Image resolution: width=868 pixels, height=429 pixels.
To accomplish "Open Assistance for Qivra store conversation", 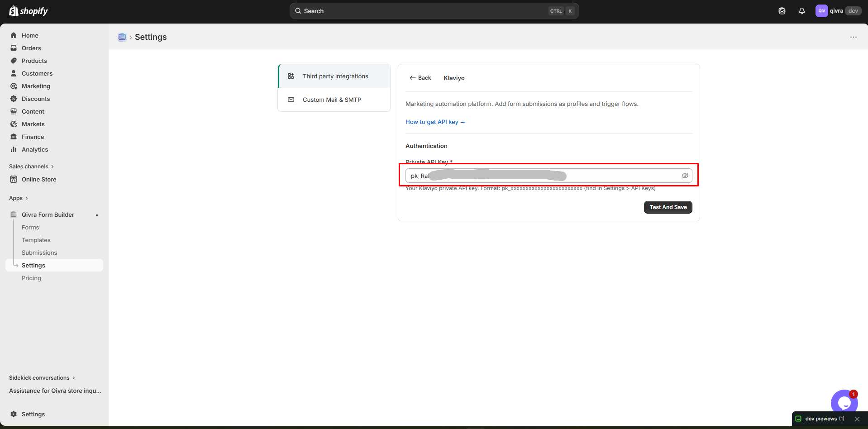I will coord(55,391).
